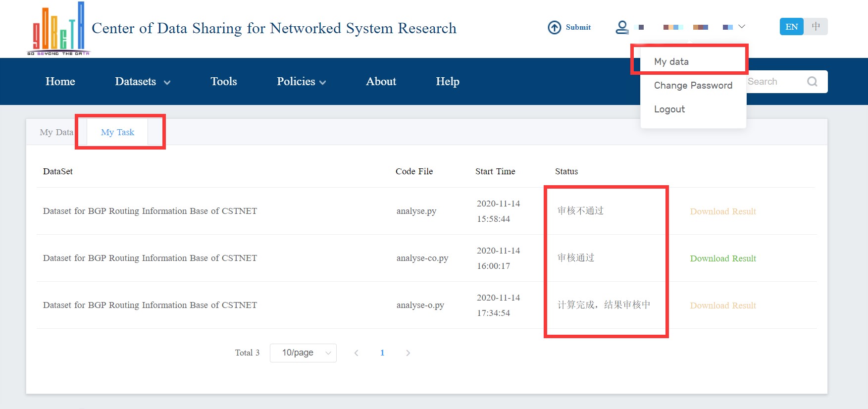Go to next page arrow

tap(408, 353)
